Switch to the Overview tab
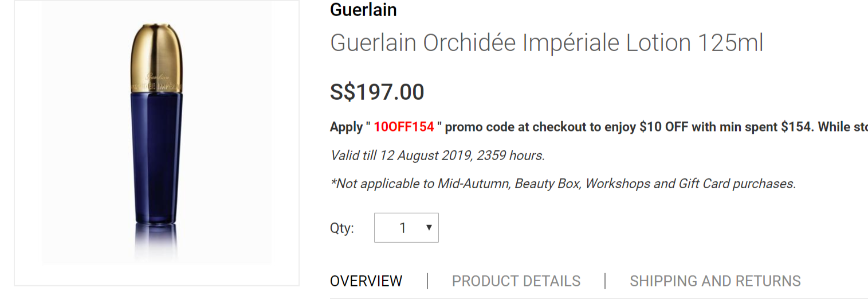 pos(366,281)
